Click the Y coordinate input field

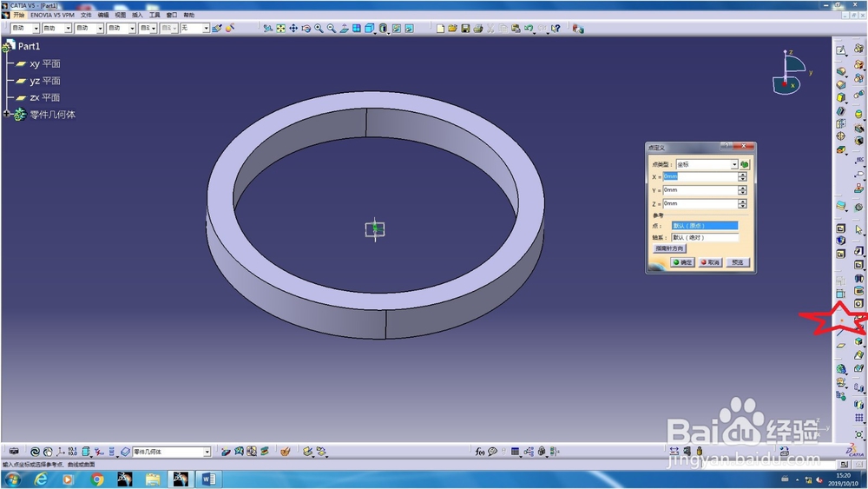700,190
